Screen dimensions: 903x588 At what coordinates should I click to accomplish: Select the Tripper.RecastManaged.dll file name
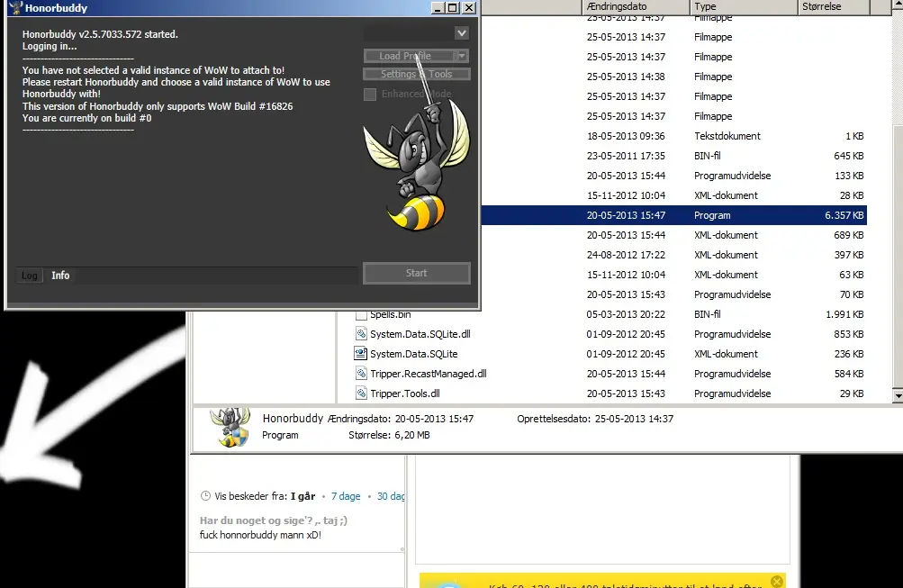pos(429,374)
